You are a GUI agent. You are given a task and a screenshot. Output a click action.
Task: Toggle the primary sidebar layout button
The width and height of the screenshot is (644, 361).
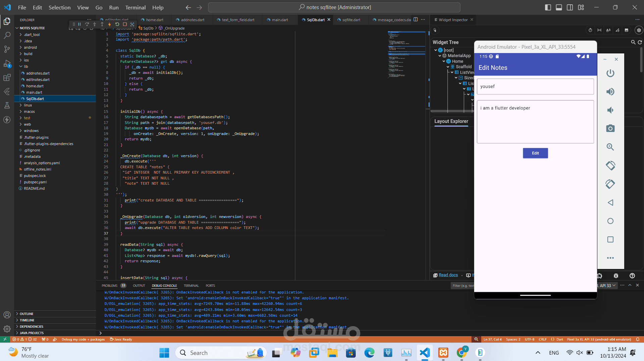pos(548,7)
